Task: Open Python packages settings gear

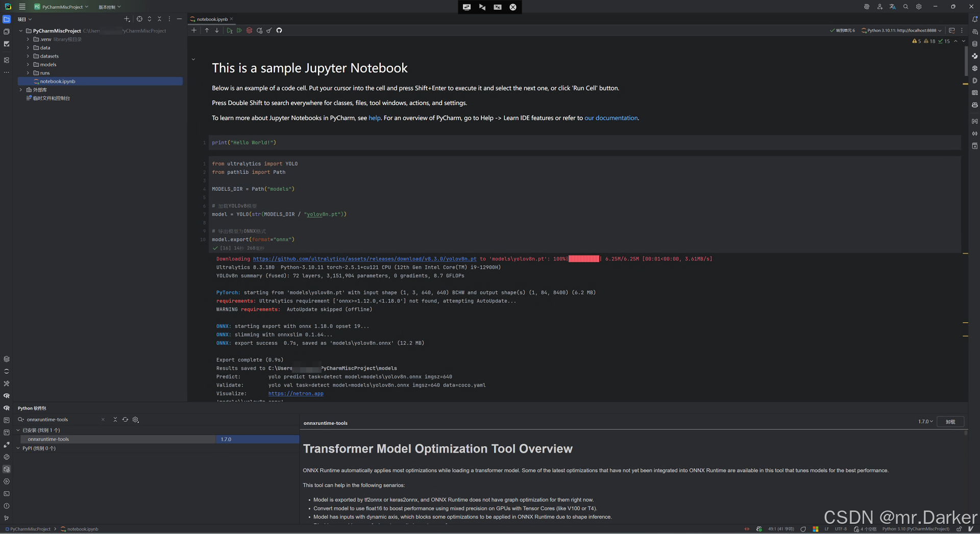Action: [x=136, y=420]
